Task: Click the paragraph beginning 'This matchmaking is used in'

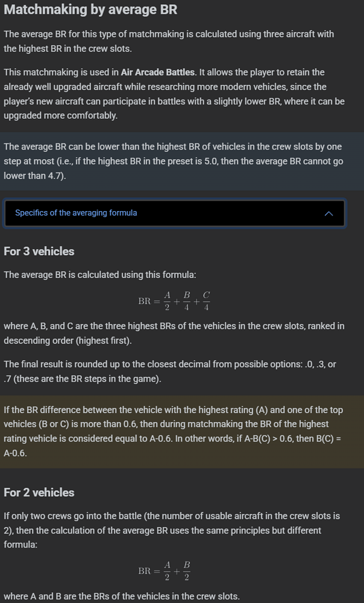Action: [x=174, y=93]
